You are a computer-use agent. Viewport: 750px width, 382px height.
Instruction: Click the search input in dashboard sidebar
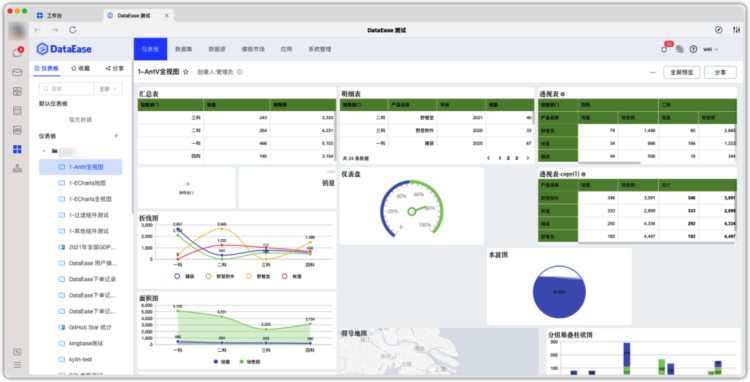[x=66, y=89]
